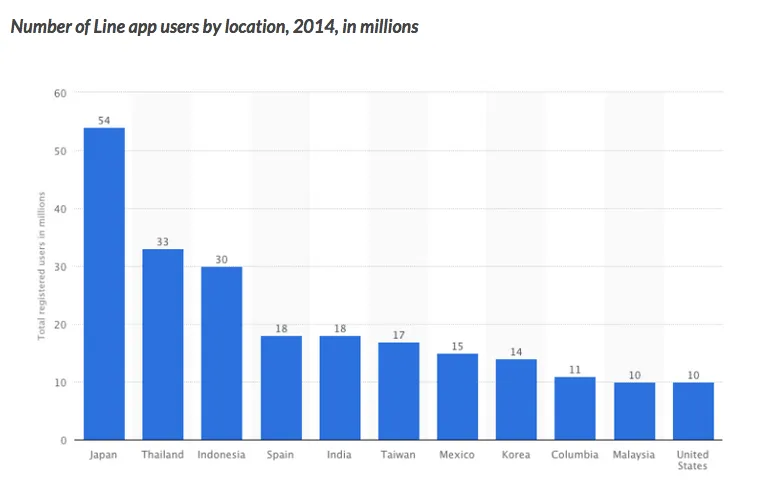
Task: Select the Spain bar
Action: coord(281,388)
